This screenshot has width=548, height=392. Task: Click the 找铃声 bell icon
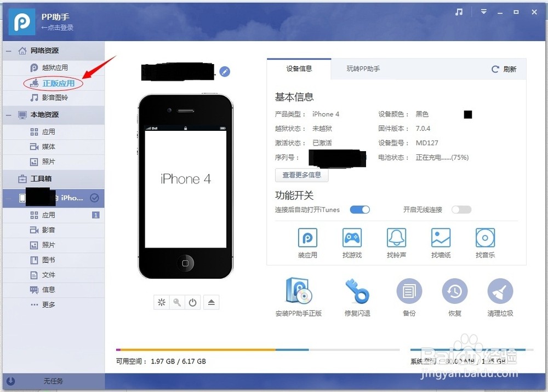point(396,238)
